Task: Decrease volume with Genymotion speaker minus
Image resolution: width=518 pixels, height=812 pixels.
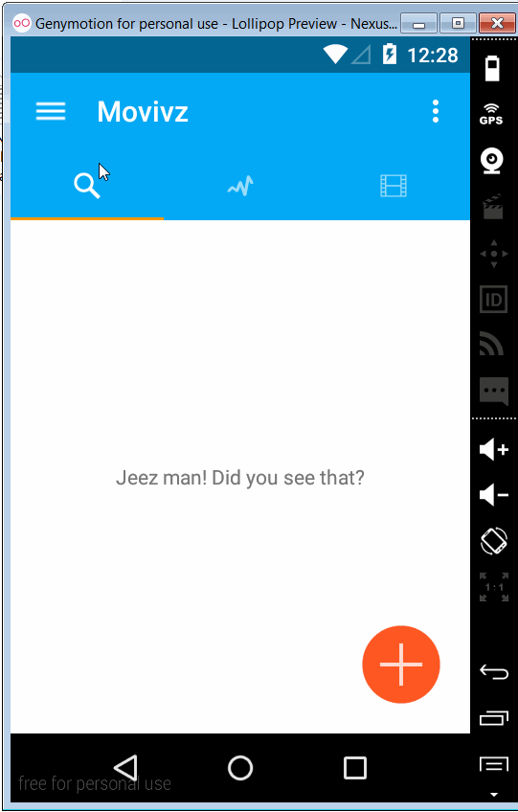Action: pyautogui.click(x=494, y=494)
